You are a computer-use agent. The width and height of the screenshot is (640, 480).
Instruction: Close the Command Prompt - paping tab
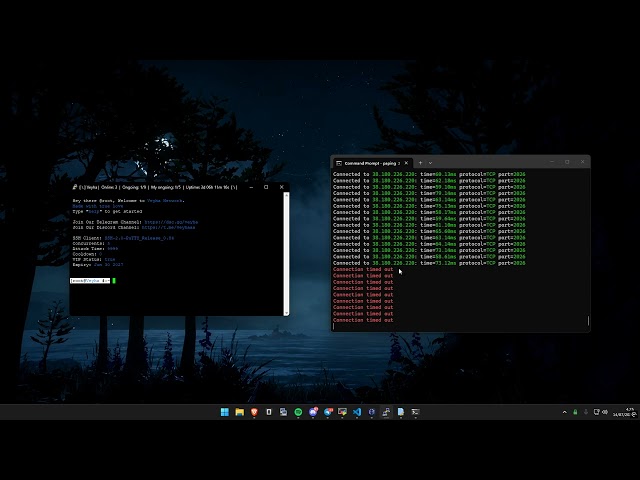pyautogui.click(x=406, y=163)
